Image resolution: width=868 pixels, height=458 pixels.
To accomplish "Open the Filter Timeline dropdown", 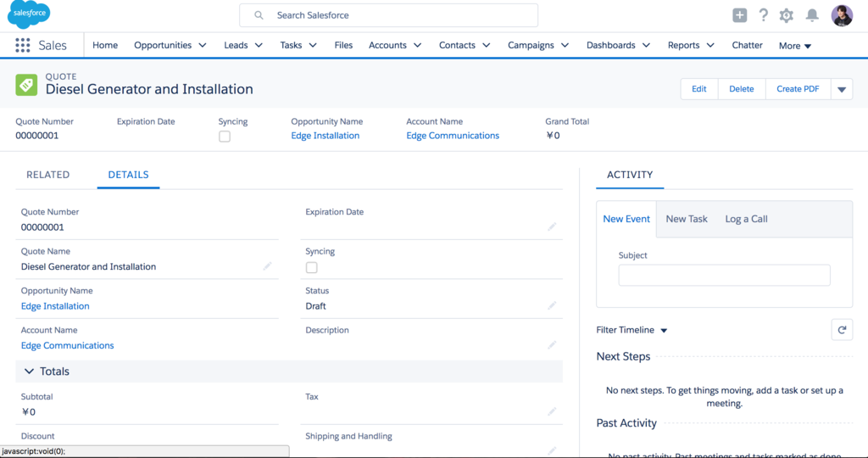I will click(x=632, y=330).
